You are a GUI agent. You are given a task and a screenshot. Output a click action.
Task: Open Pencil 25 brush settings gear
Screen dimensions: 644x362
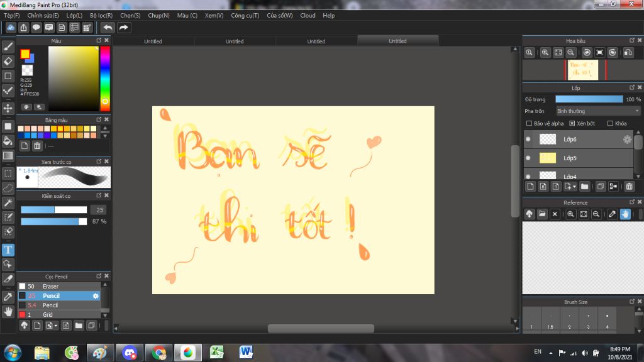click(x=96, y=295)
